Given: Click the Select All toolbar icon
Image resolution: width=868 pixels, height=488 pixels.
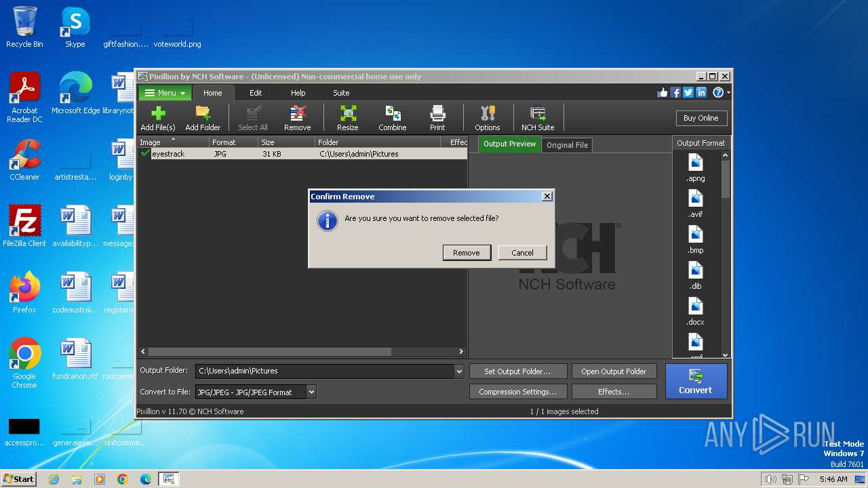Looking at the screenshot, I should click(x=253, y=118).
